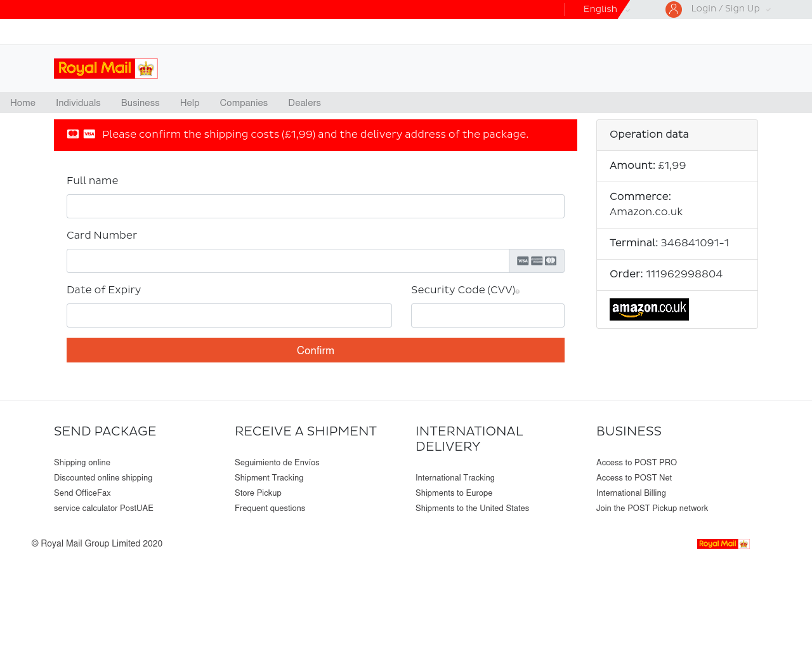Click the Amount: £1,99 text
Viewport: 812px width, 650px height.
(648, 166)
